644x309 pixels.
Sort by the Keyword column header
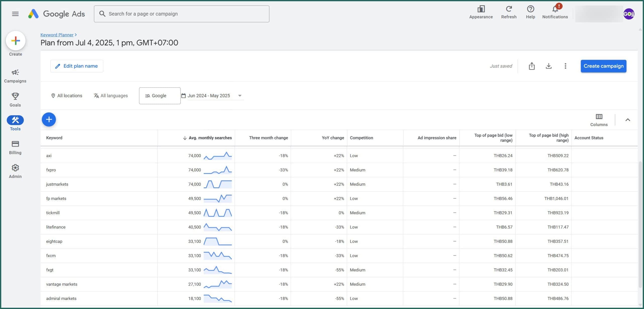54,138
